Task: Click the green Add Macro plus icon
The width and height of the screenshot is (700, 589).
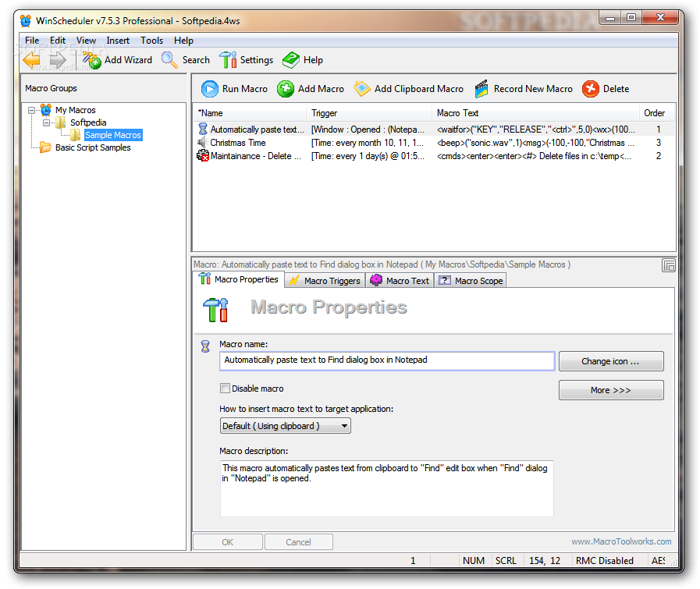Action: click(x=286, y=89)
